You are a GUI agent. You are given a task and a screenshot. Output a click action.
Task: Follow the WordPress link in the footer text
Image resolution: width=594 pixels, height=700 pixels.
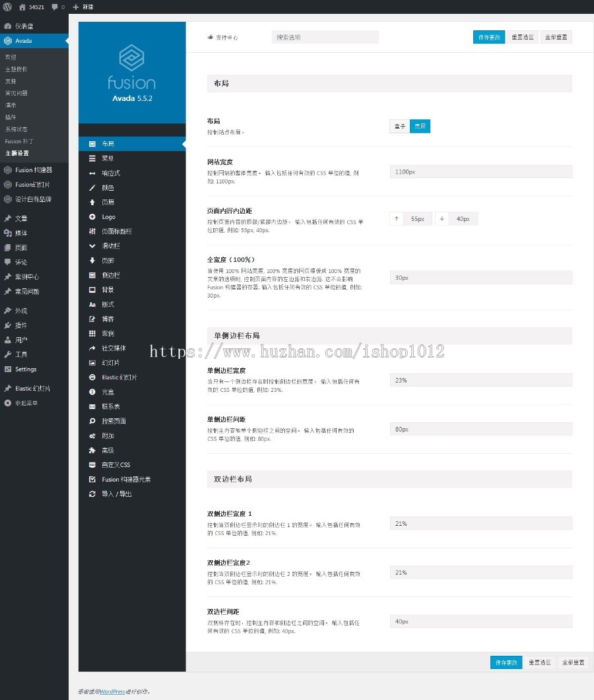[112, 691]
